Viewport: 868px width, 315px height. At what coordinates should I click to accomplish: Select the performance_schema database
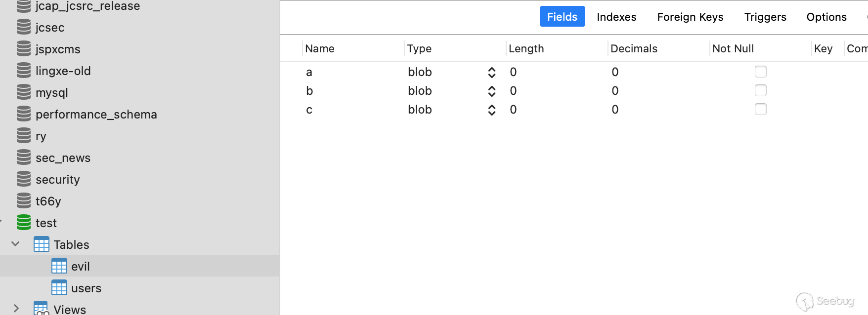tap(96, 114)
